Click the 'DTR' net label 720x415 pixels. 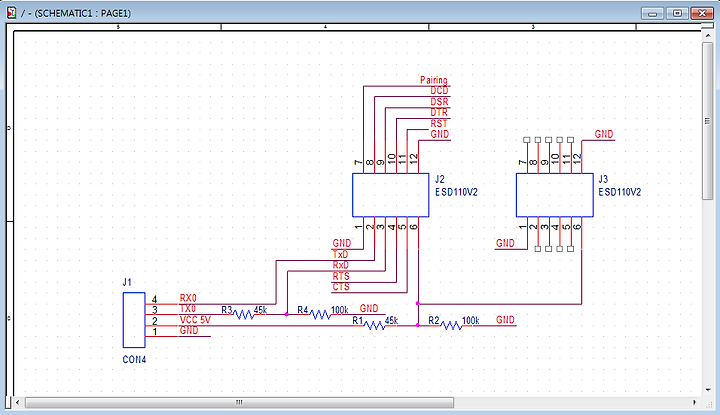[439, 112]
